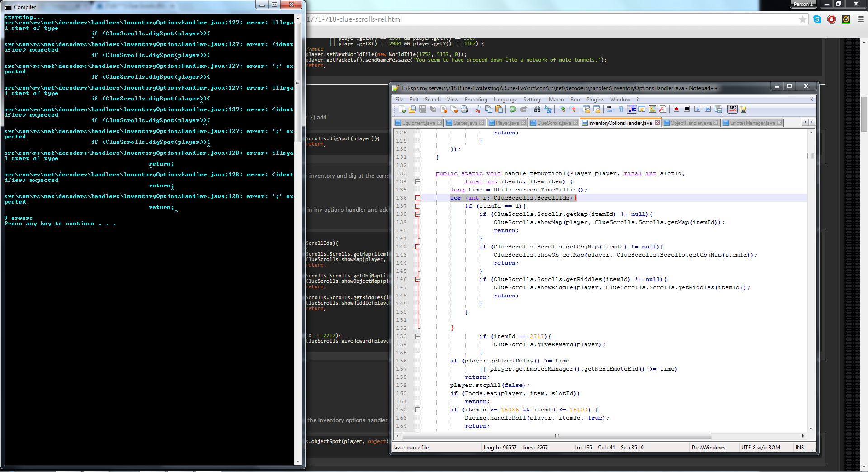Image resolution: width=868 pixels, height=472 pixels.
Task: Toggle the Show All Characters pilcrow button
Action: click(x=621, y=109)
